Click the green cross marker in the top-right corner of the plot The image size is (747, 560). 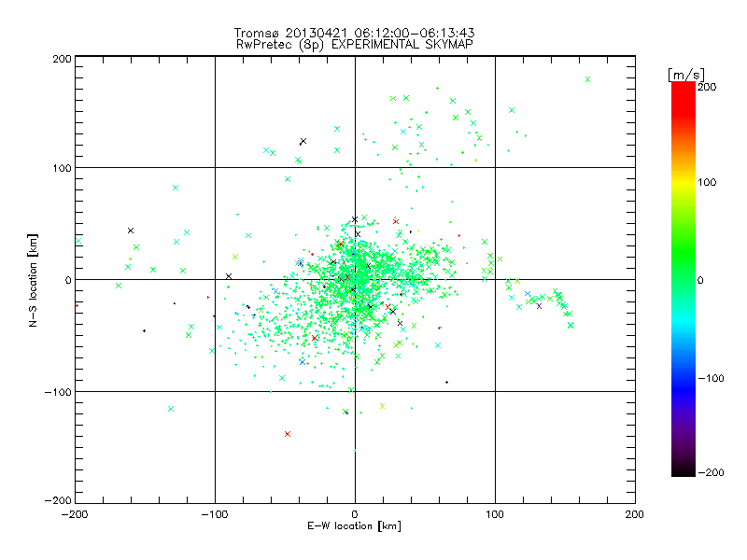(x=587, y=79)
